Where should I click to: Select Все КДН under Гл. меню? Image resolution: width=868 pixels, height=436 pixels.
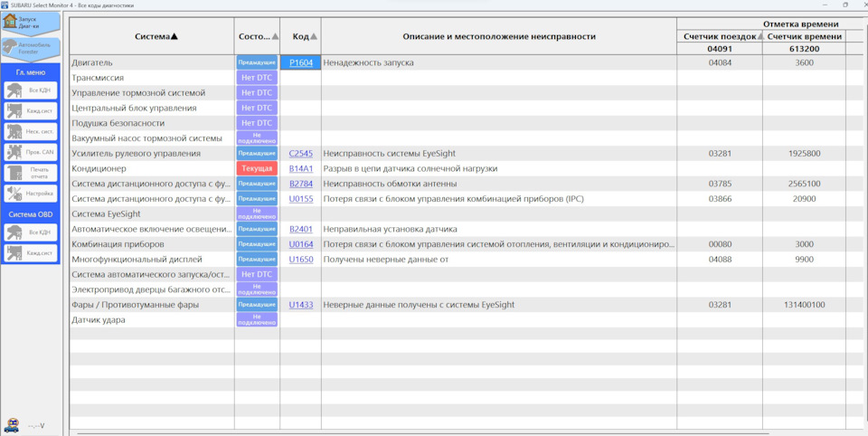[x=31, y=90]
